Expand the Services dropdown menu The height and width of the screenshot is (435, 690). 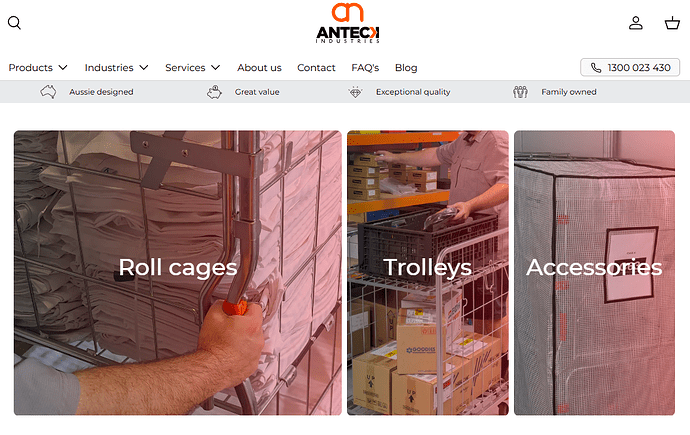192,68
